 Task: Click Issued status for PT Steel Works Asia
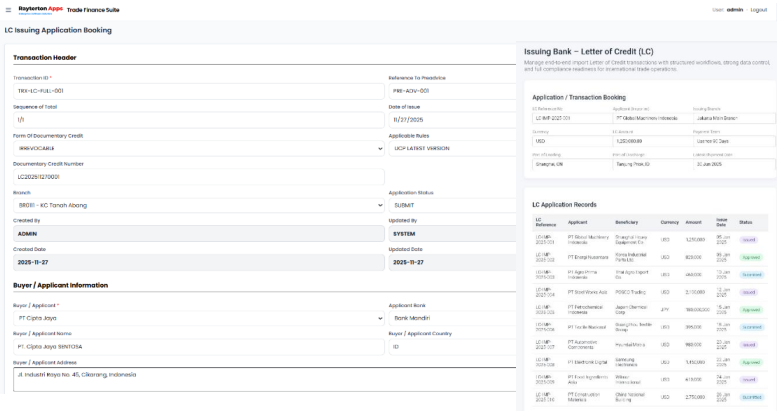pyautogui.click(x=749, y=293)
